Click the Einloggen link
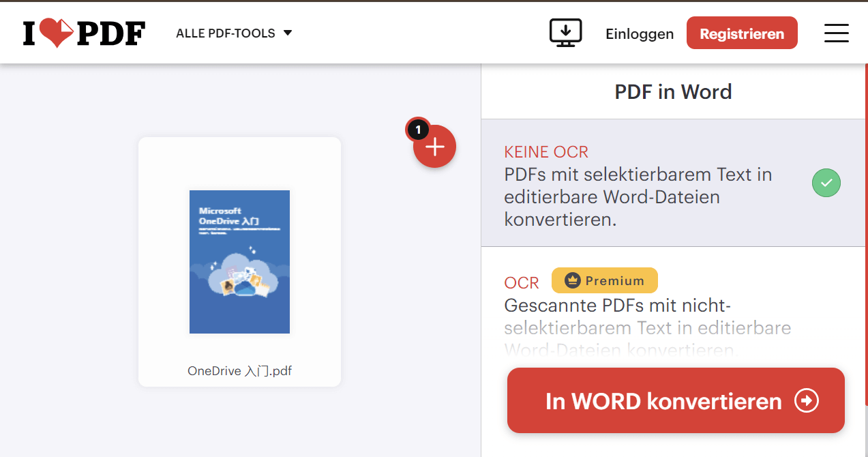This screenshot has height=457, width=868. pos(640,33)
